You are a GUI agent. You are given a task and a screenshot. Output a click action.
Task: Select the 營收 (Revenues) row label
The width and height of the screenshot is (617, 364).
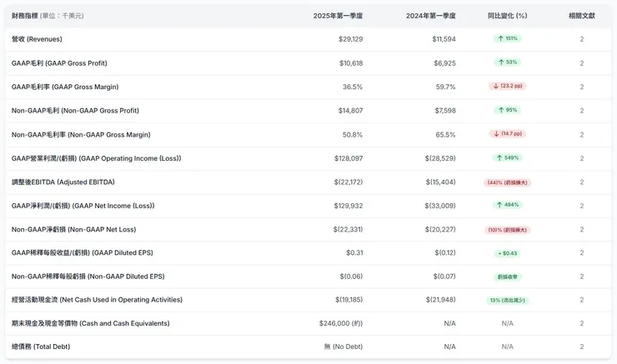[x=37, y=39]
